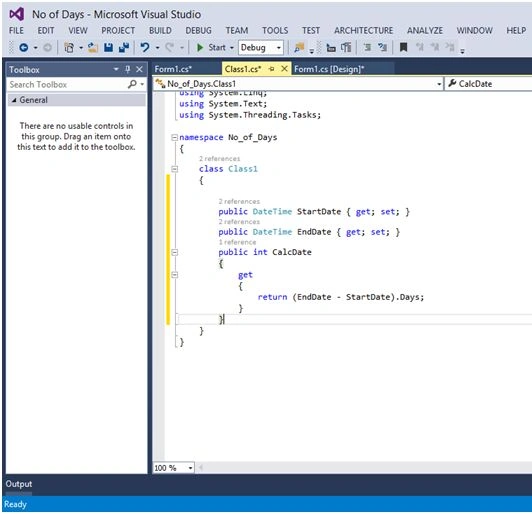
Task: Click the Open File folder icon
Action: pyautogui.click(x=92, y=47)
